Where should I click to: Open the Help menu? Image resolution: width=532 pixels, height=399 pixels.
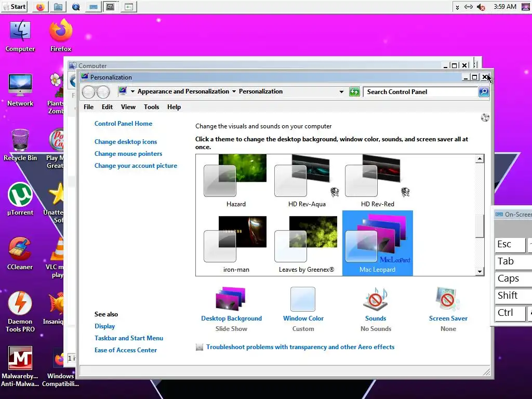click(174, 107)
